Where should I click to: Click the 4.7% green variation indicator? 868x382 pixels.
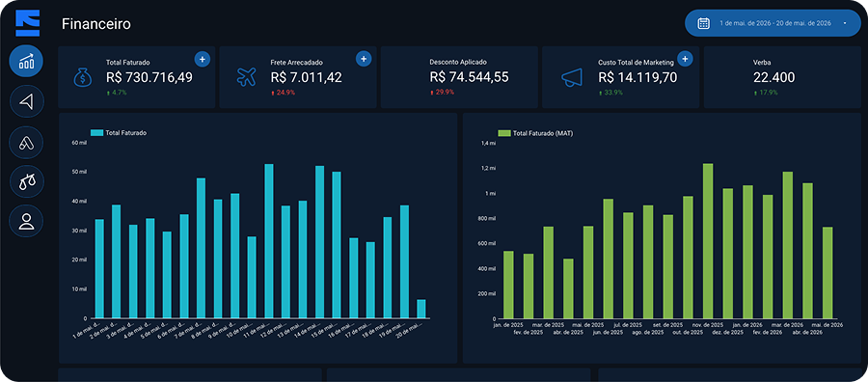[x=117, y=93]
